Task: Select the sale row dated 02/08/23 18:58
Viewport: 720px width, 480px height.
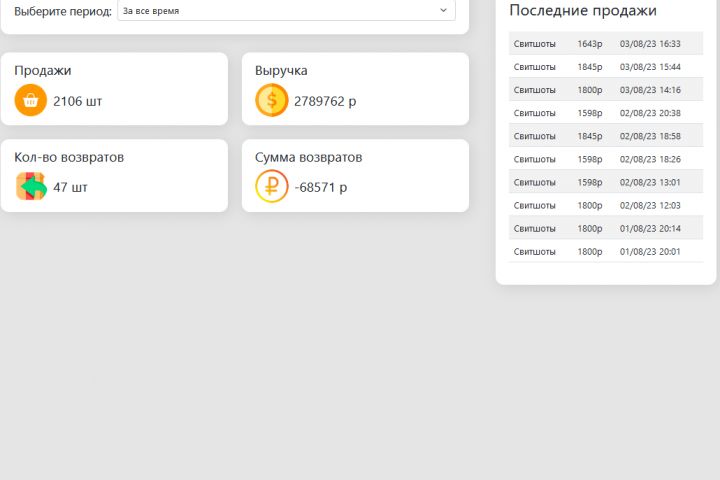Action: tap(606, 136)
